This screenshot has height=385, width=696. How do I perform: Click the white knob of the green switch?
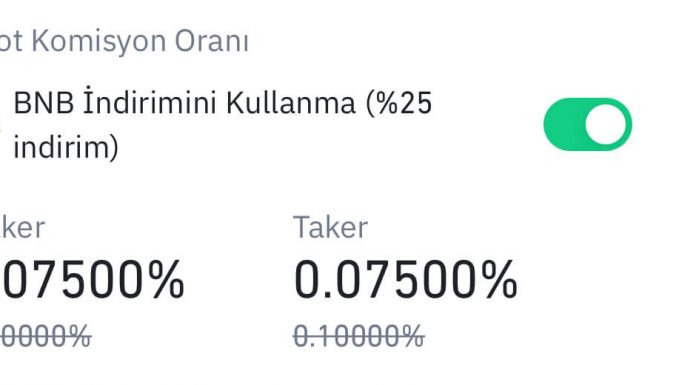tap(605, 124)
